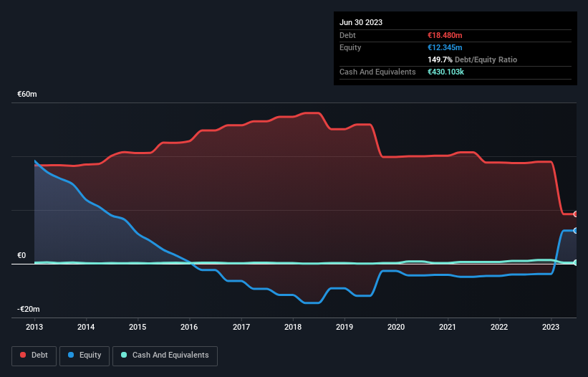Select the 2023 x-axis label

click(x=551, y=327)
